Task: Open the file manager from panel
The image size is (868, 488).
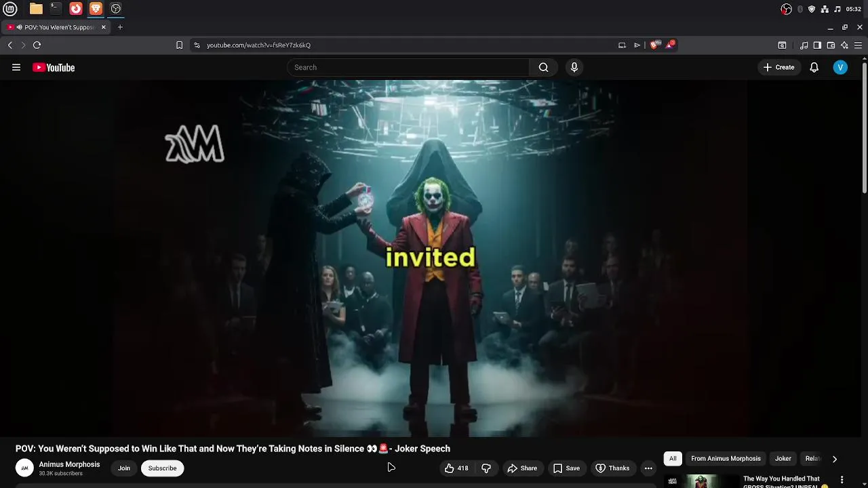Action: [36, 9]
